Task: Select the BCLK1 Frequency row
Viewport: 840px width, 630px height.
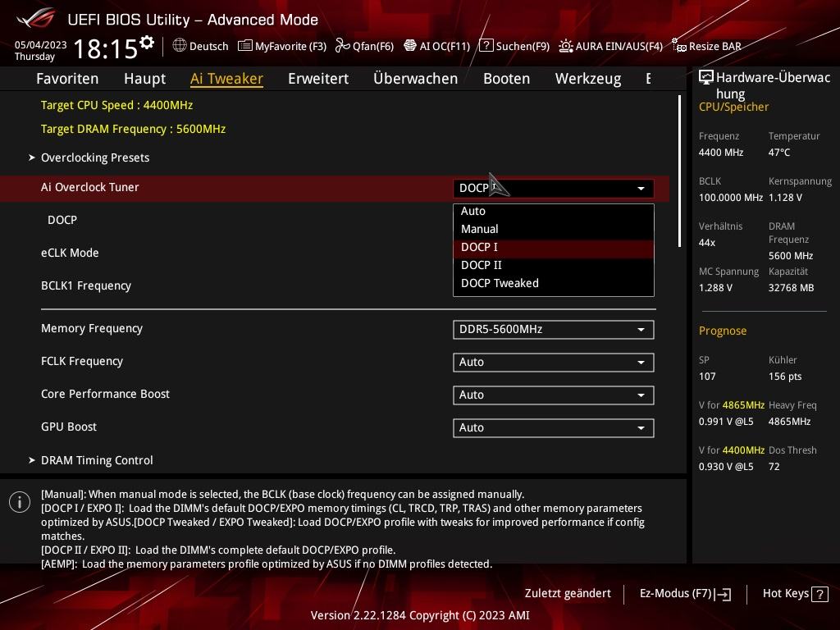Action: [335, 285]
